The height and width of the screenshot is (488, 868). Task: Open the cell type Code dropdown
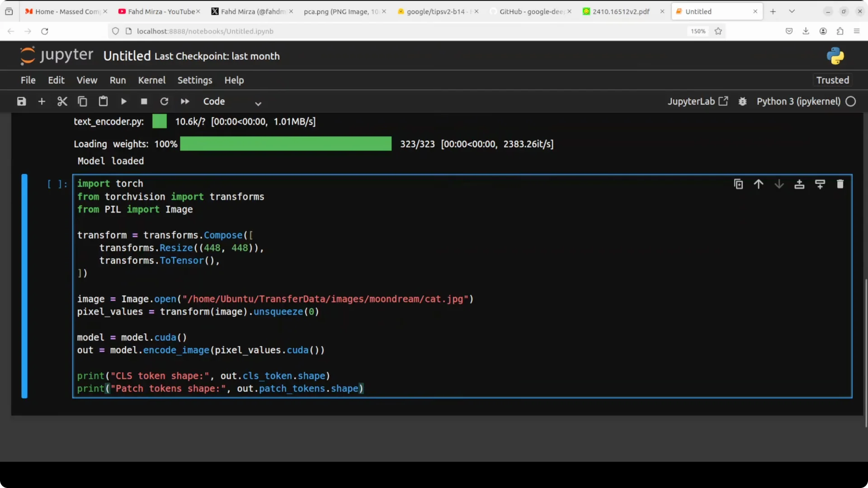232,102
